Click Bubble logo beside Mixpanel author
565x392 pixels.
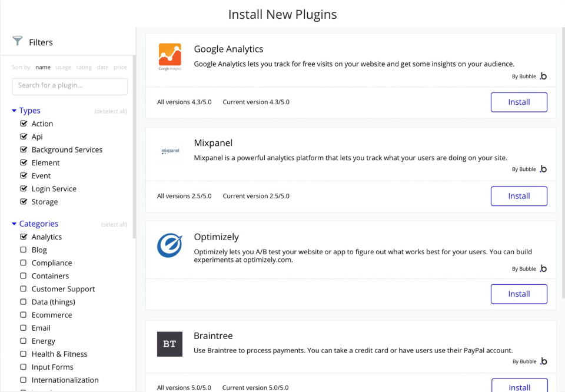543,169
